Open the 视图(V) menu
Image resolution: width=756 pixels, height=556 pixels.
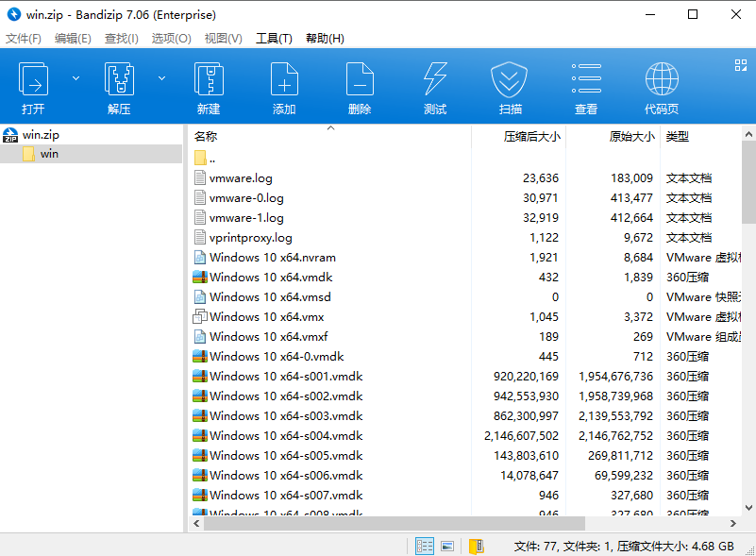pyautogui.click(x=224, y=38)
